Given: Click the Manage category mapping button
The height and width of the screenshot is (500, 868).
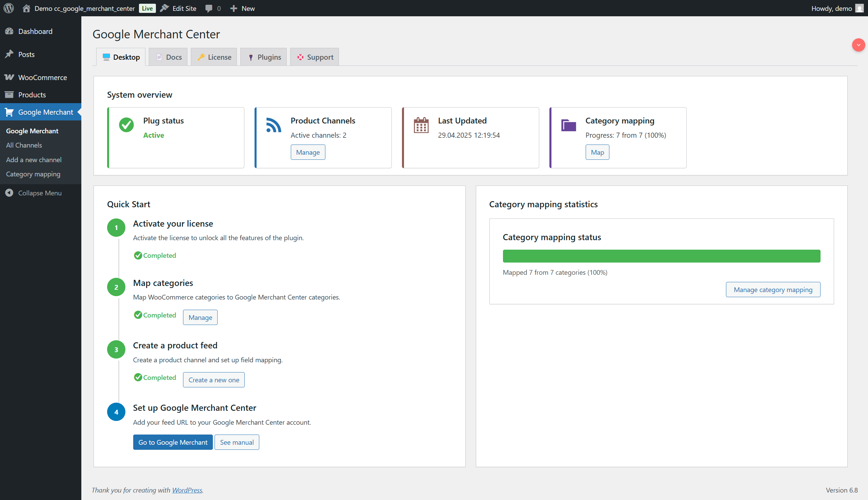Looking at the screenshot, I should [773, 289].
